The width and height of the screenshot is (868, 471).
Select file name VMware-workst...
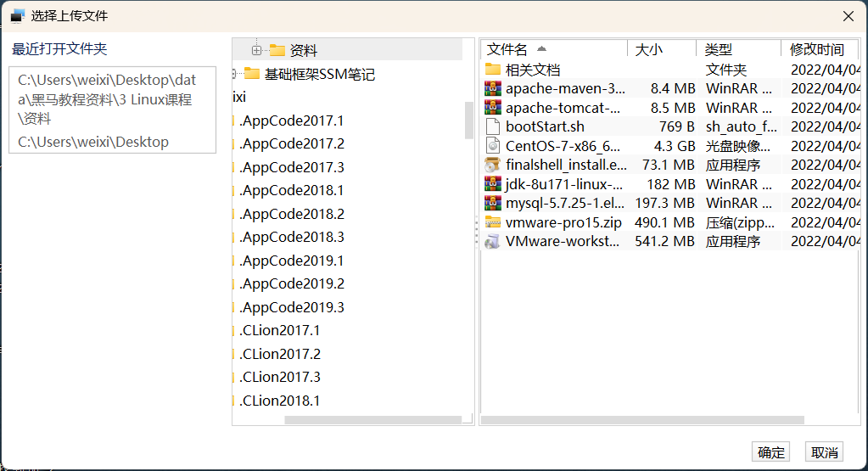click(x=563, y=241)
